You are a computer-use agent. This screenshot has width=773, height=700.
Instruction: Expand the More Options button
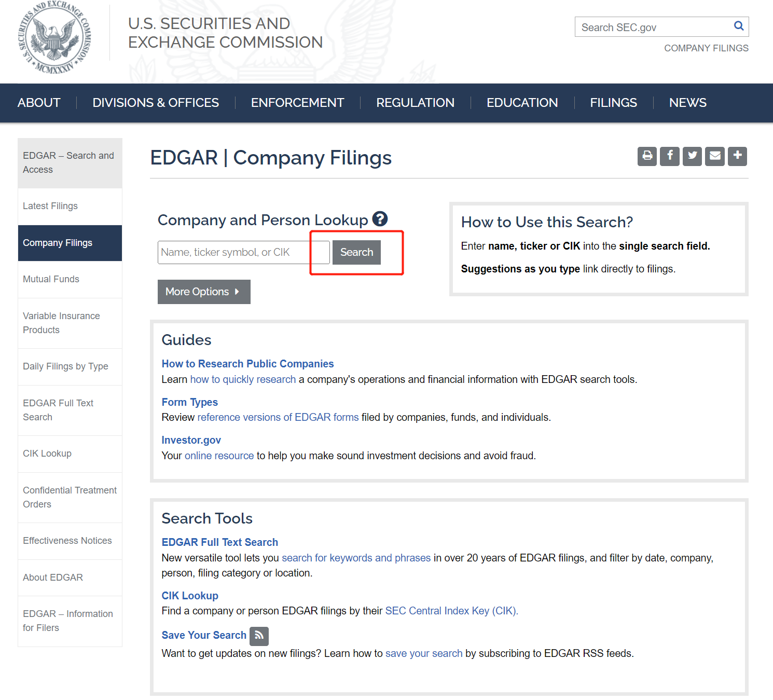coord(203,292)
